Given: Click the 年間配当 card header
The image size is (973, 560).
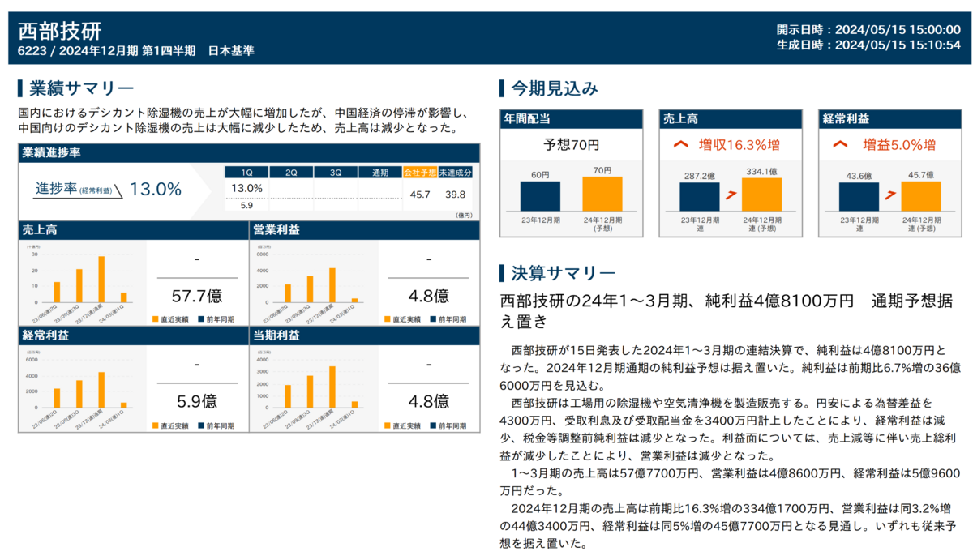Looking at the screenshot, I should click(x=572, y=118).
